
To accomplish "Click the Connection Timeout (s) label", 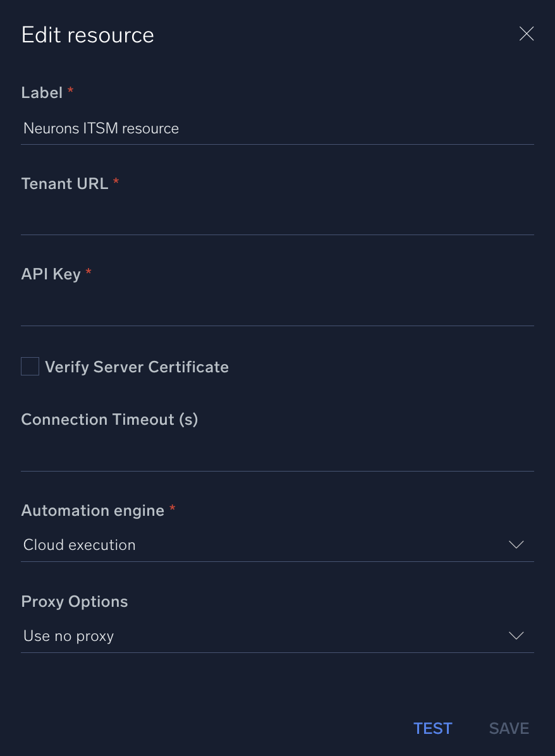I will point(109,419).
